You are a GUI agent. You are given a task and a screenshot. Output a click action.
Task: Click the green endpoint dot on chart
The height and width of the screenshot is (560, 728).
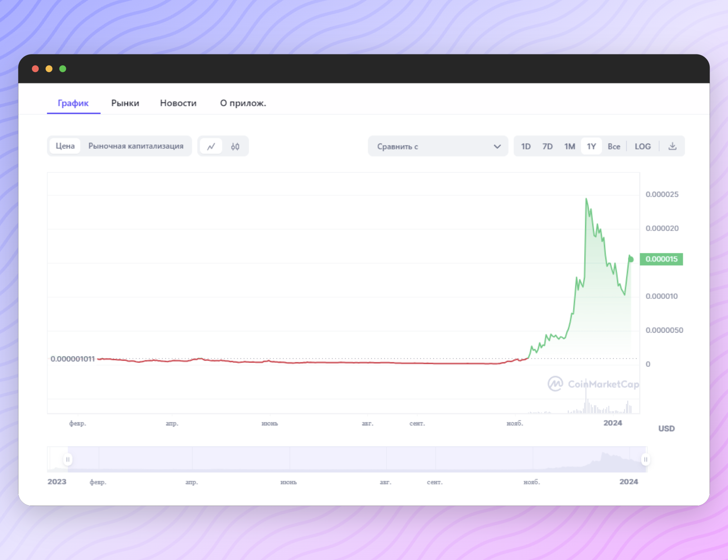tap(631, 259)
